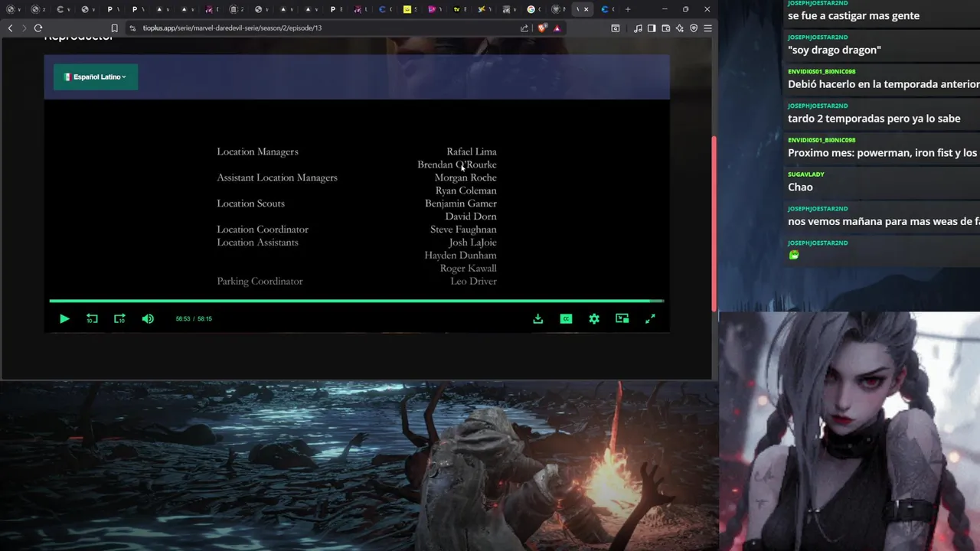Open Leo AI assistant

[x=679, y=28]
